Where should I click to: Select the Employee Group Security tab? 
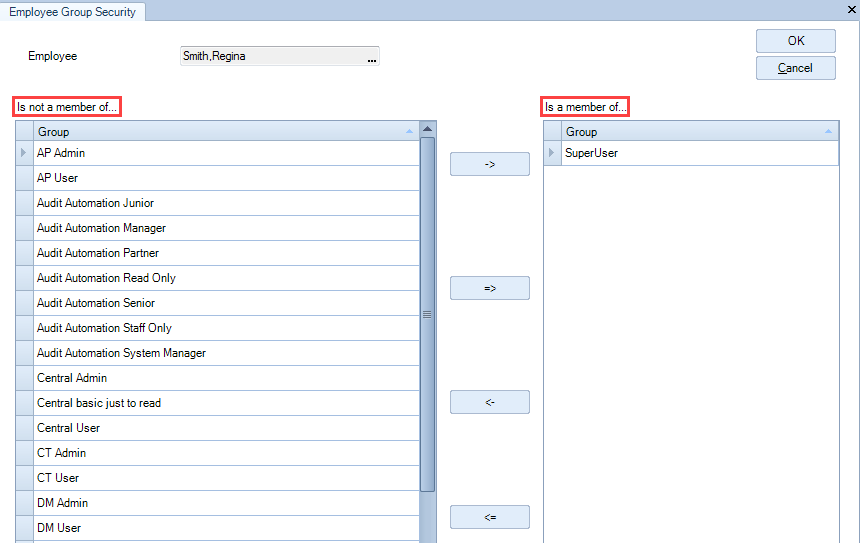pyautogui.click(x=72, y=12)
